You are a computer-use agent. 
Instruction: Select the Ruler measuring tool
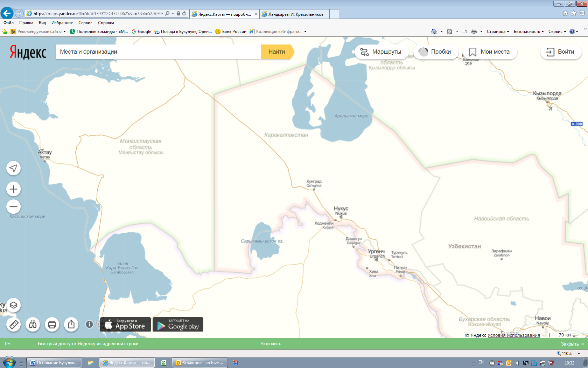pos(14,325)
